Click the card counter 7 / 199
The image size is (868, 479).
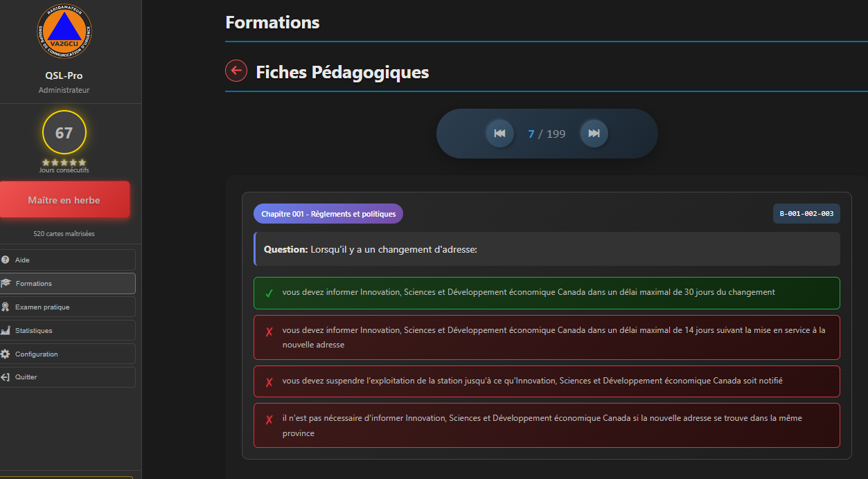(547, 134)
